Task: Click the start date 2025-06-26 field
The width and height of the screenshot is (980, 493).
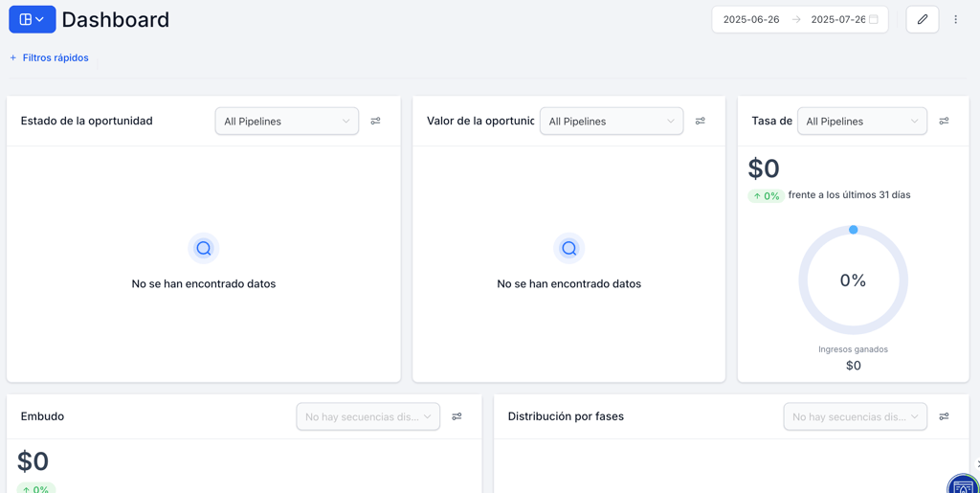Action: [751, 19]
